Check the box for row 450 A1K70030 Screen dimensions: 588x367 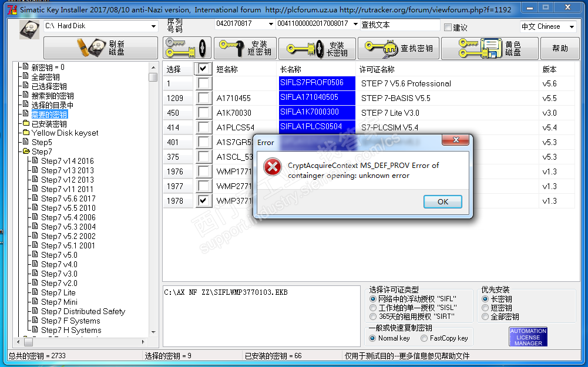click(x=203, y=113)
